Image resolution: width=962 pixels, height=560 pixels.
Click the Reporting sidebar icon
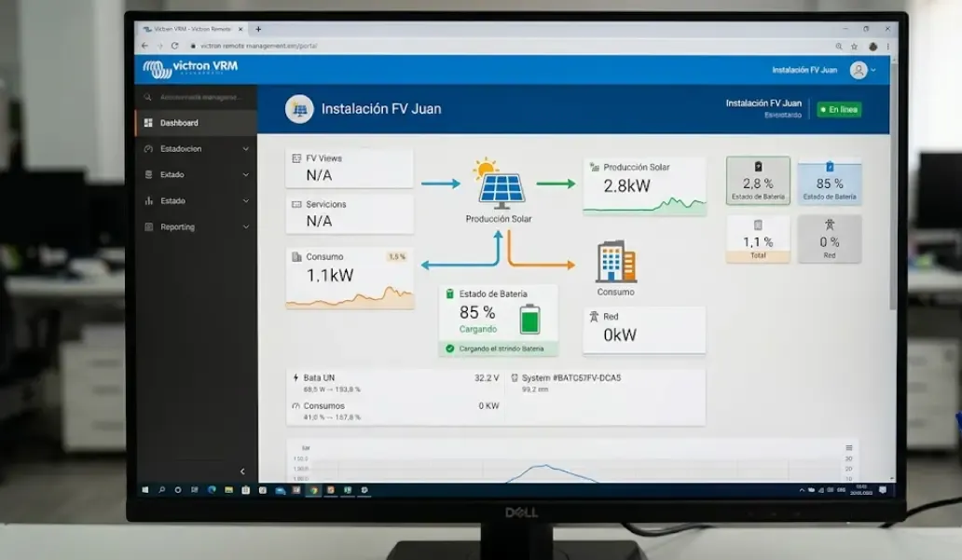(x=148, y=227)
